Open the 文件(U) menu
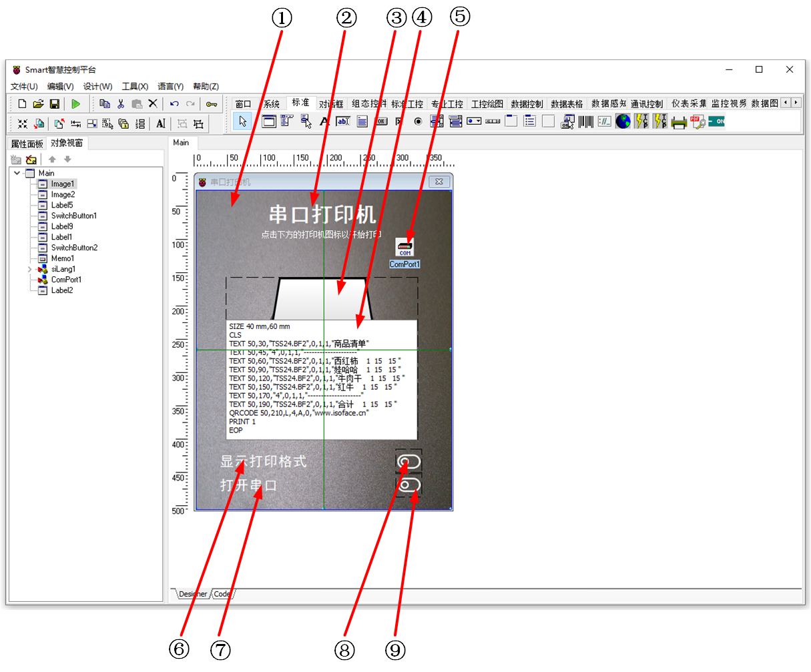This screenshot has width=811, height=672. 24,86
